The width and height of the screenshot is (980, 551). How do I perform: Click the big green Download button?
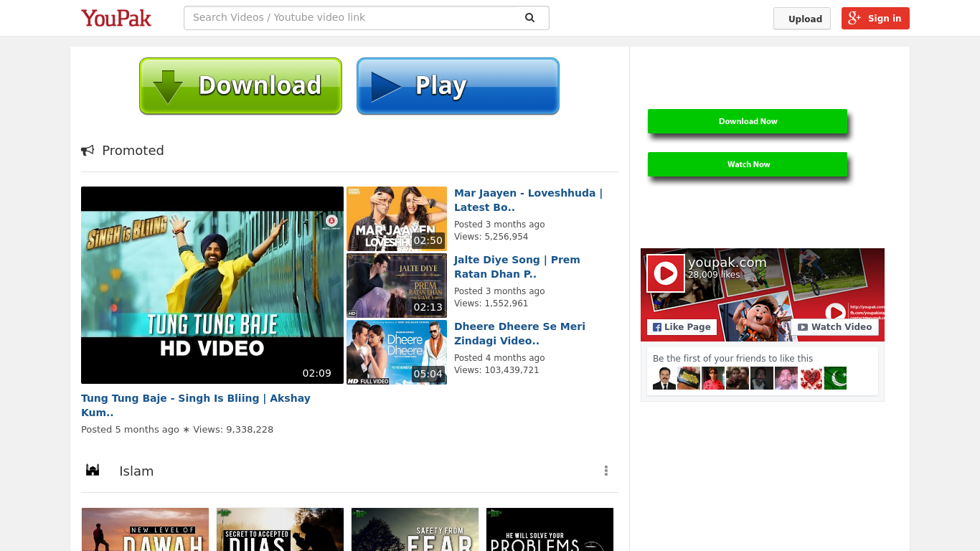click(x=240, y=86)
